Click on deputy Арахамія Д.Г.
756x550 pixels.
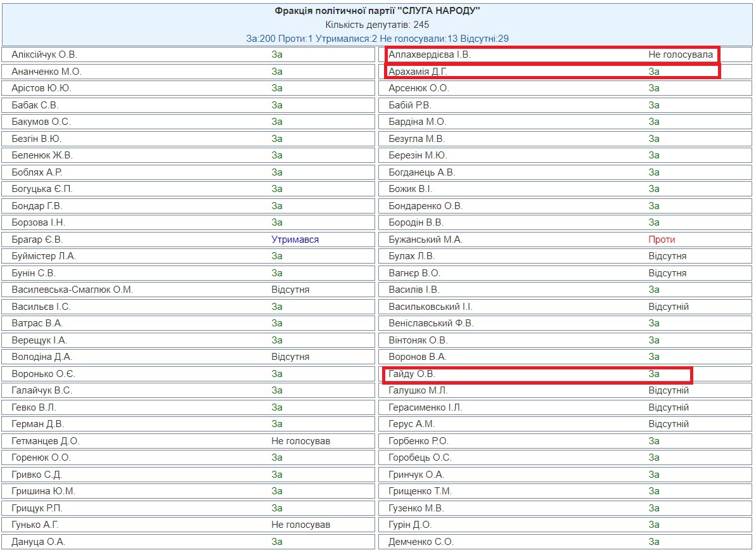point(418,72)
